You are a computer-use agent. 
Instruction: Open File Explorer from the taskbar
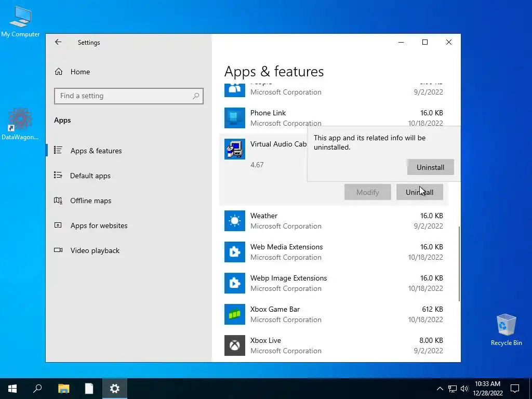tap(63, 389)
